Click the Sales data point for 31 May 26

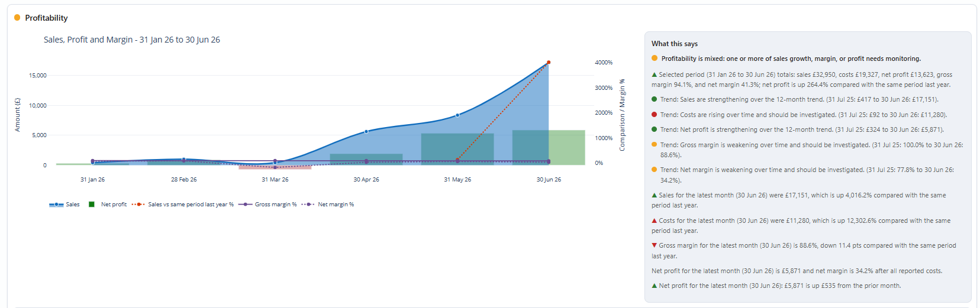click(457, 115)
